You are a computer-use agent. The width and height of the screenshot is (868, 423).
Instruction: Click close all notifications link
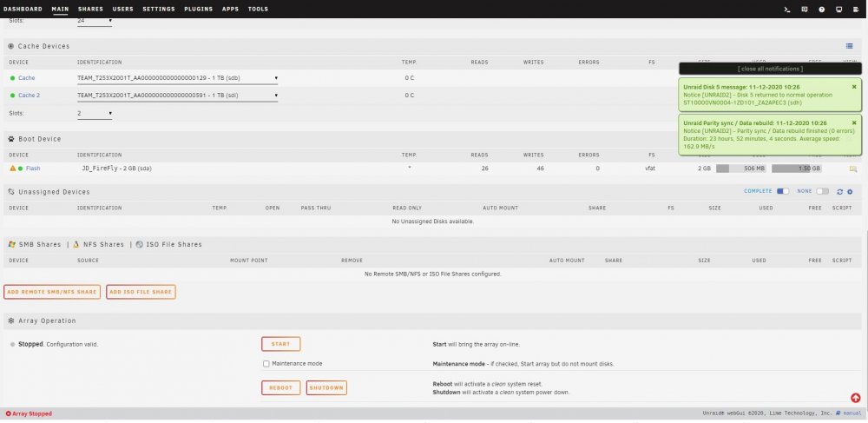770,69
